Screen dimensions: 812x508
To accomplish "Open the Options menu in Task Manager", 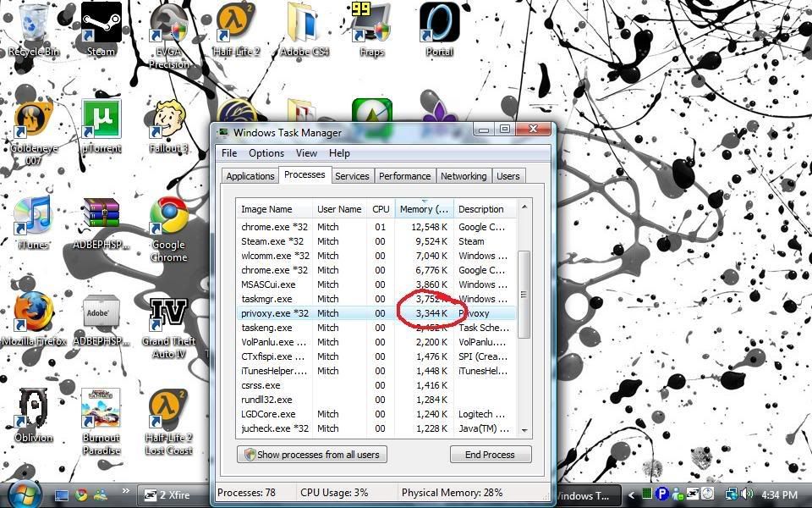I will pos(266,153).
